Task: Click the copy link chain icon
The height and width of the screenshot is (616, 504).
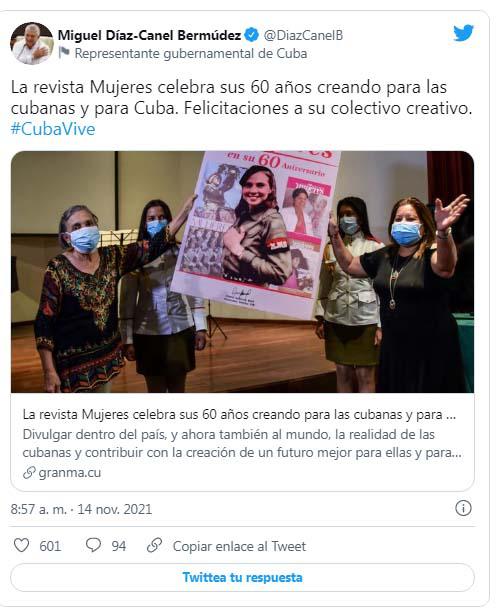Action: pos(154,545)
